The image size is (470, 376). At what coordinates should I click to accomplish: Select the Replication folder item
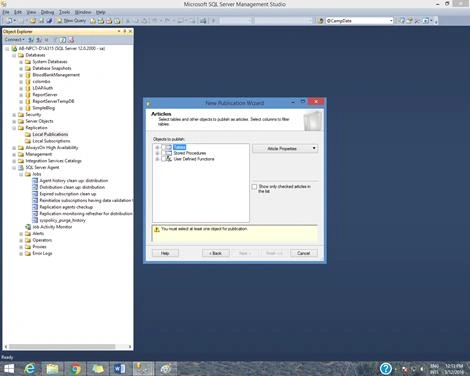click(36, 128)
